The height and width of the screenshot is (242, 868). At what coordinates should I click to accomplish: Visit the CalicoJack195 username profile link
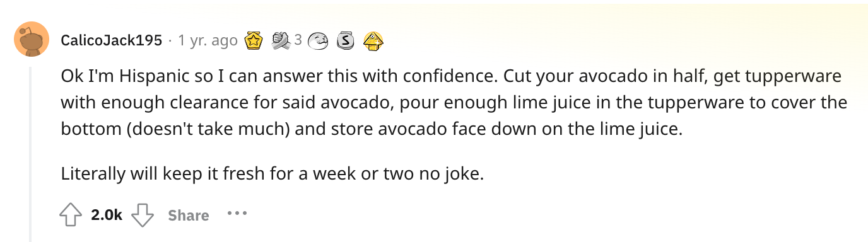(111, 41)
